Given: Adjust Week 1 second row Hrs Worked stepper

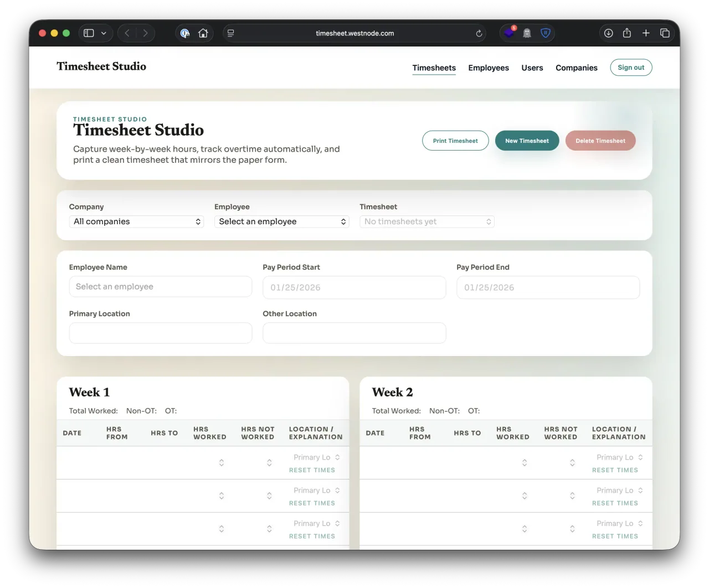Looking at the screenshot, I should [x=222, y=496].
